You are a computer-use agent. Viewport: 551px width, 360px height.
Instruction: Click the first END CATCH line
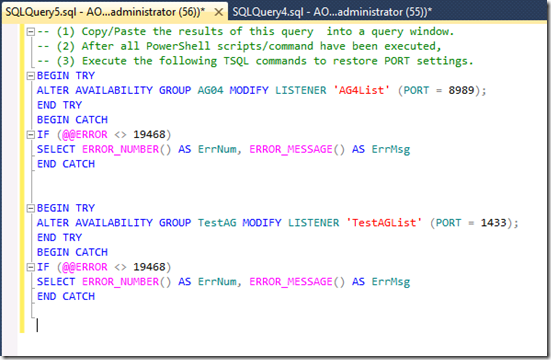click(x=66, y=164)
